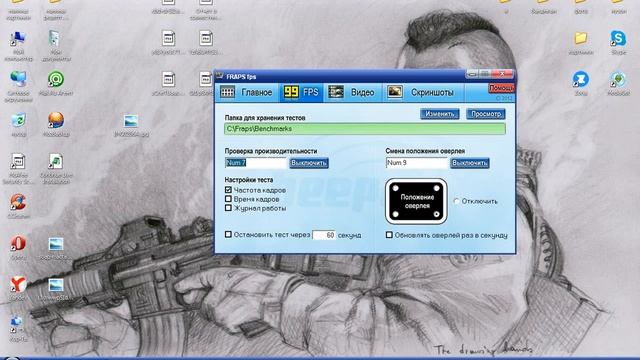Disable benchmark hotkey with Выключить next to Num 7
640x360 pixels.
coord(309,163)
